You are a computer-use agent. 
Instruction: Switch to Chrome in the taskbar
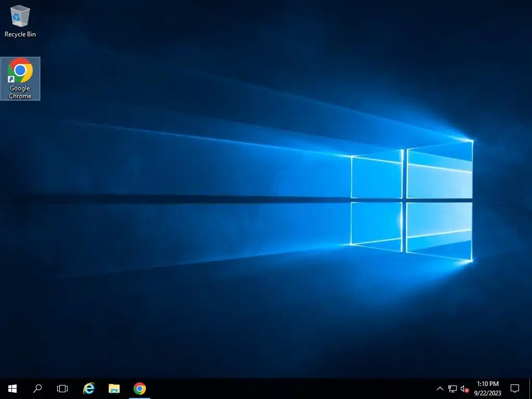pyautogui.click(x=139, y=389)
